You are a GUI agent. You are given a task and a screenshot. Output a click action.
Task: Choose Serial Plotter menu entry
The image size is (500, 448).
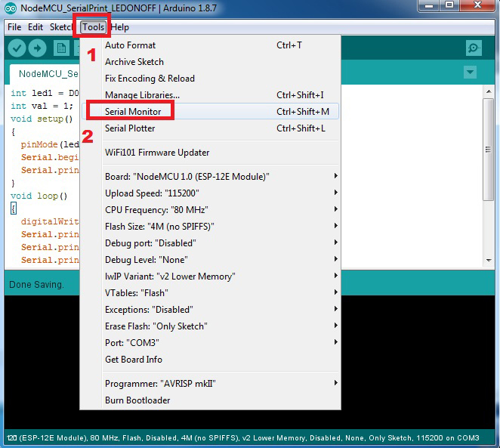tap(130, 128)
